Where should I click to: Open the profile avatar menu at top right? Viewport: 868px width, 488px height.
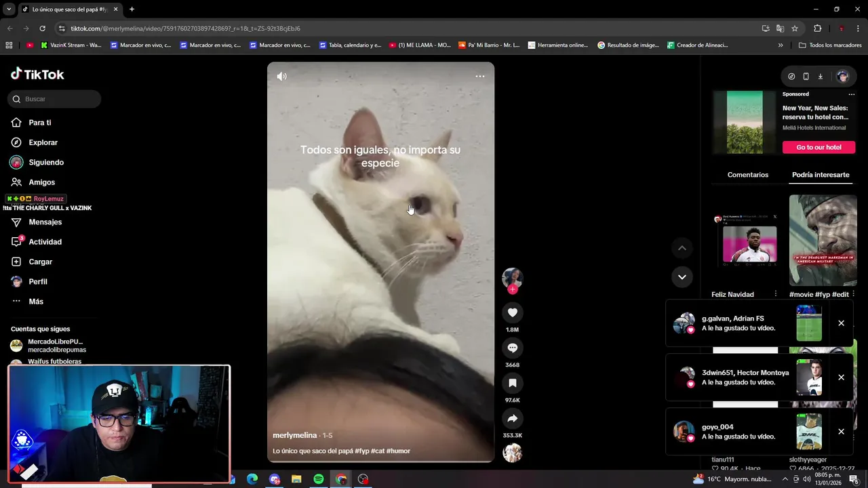843,77
